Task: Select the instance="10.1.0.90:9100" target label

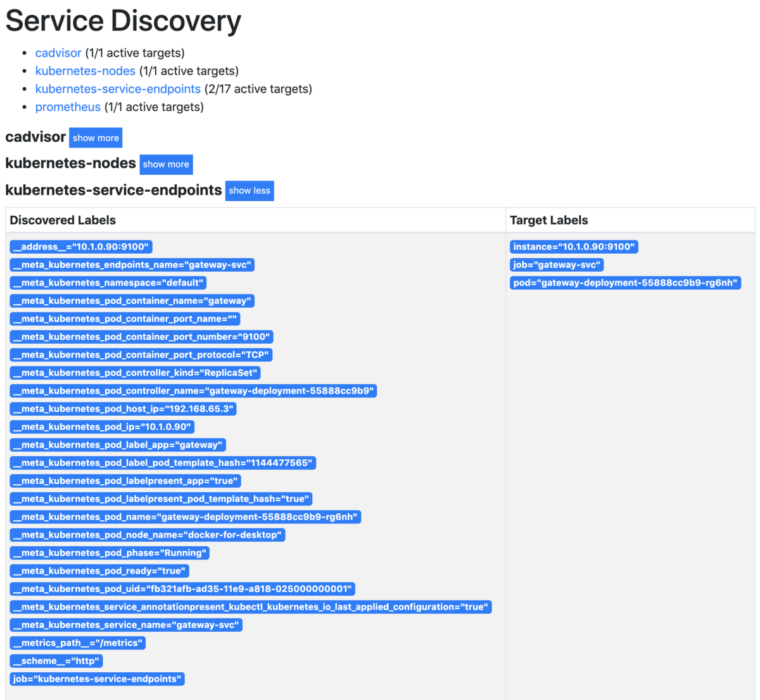Action: (574, 247)
